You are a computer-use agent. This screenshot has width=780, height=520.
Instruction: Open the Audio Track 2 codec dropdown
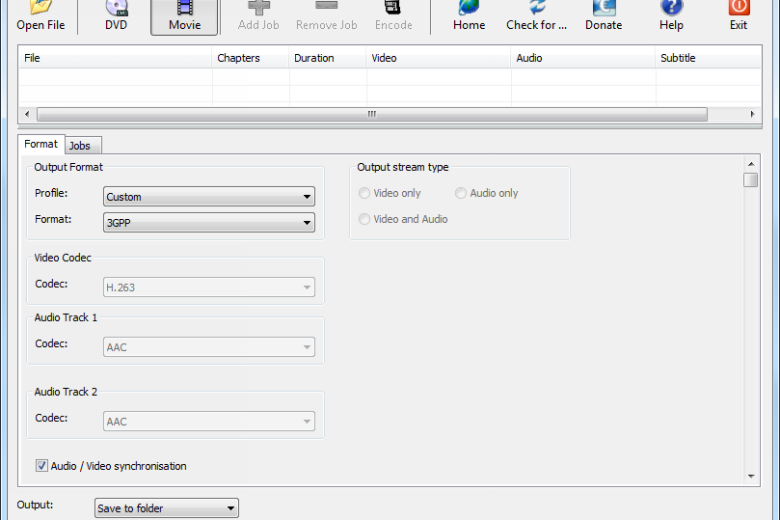point(209,421)
